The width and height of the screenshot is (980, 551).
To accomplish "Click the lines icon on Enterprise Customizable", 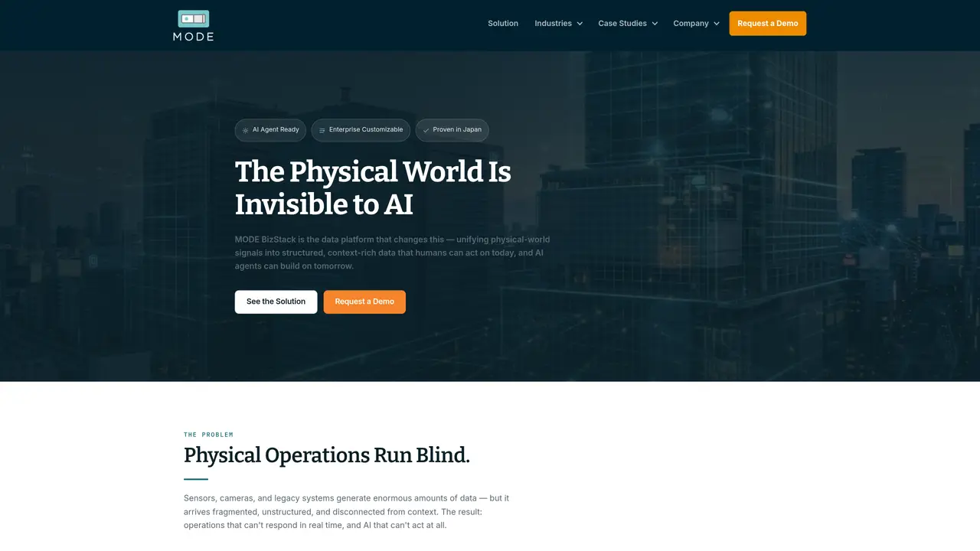I will [322, 130].
